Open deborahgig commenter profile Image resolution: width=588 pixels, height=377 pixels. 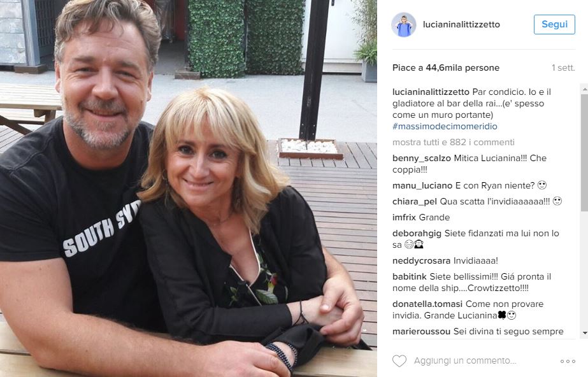point(417,234)
